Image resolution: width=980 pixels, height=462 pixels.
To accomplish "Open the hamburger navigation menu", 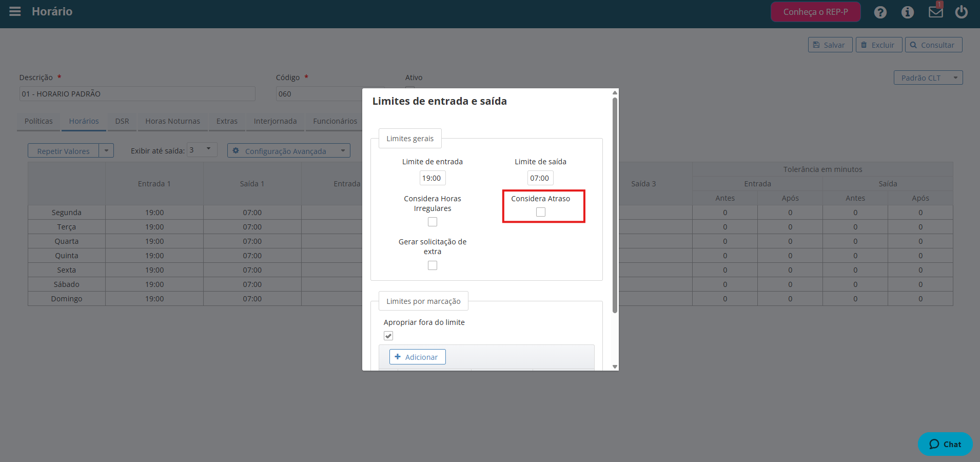I will (15, 11).
